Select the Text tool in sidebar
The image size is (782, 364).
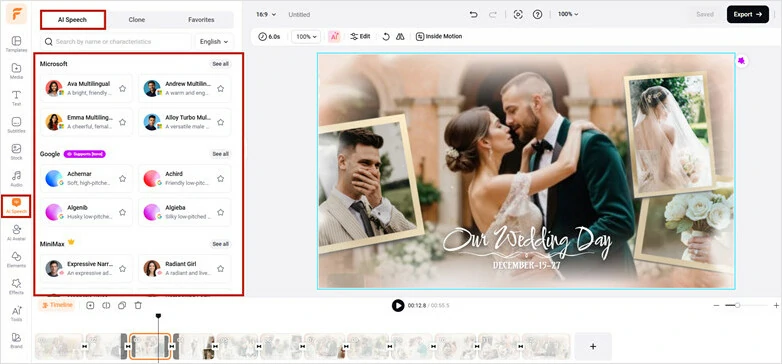pos(16,98)
